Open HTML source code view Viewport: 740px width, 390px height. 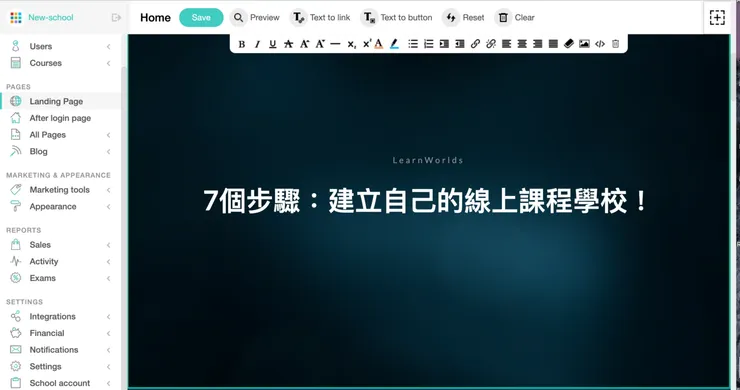(x=600, y=44)
